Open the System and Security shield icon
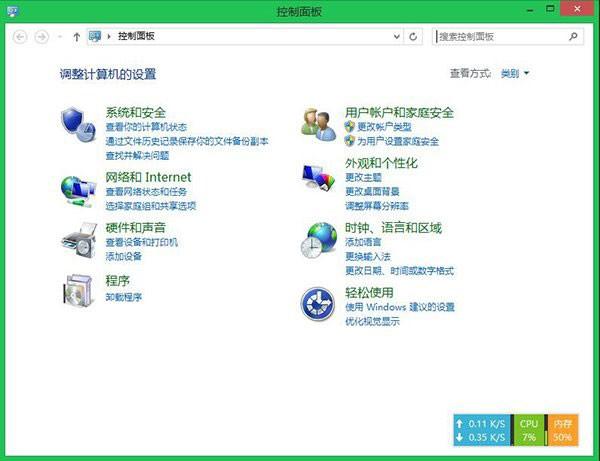Screen dimensions: 600x461 [x=78, y=124]
